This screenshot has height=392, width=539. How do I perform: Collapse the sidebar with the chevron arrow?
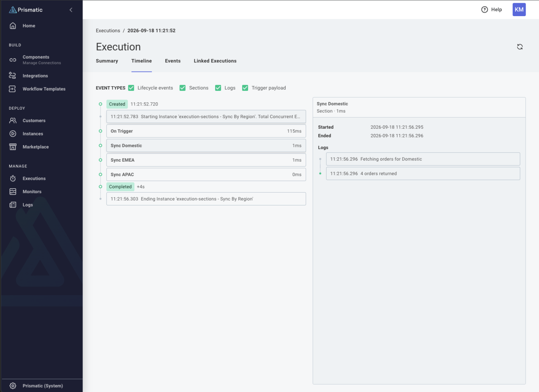[71, 10]
